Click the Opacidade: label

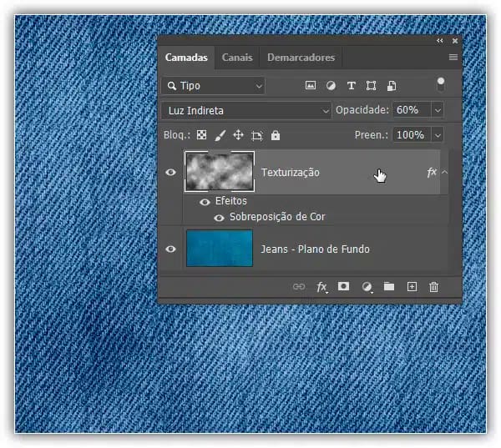362,110
